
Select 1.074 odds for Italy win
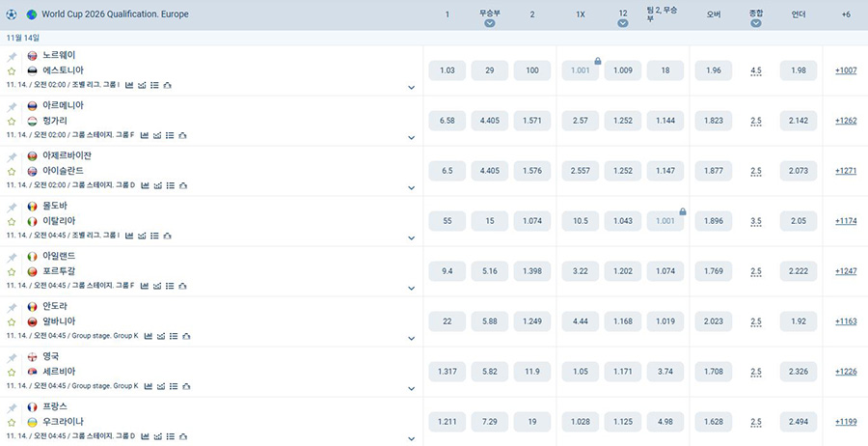pos(531,221)
